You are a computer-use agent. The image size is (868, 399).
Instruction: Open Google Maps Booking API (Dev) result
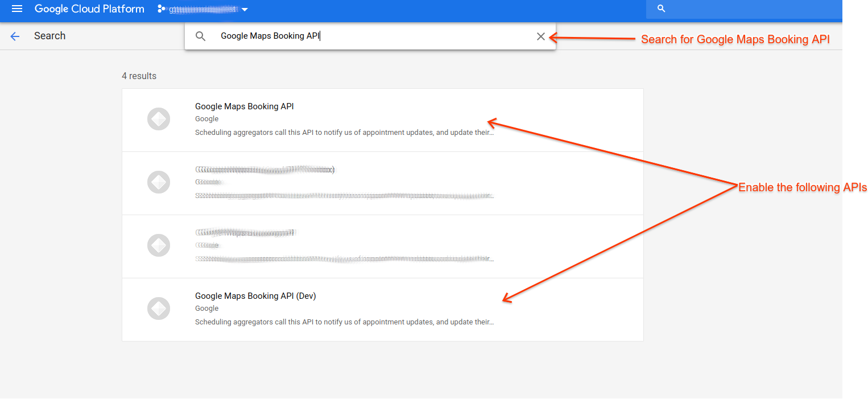(255, 296)
